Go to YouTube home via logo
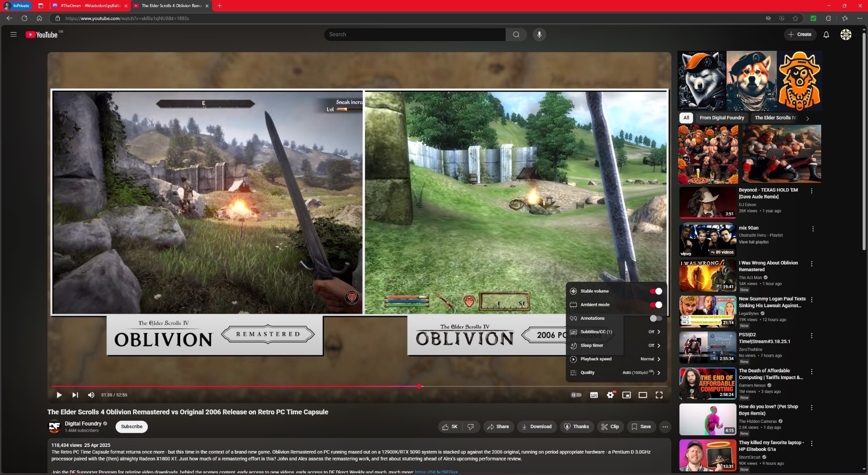 click(x=42, y=34)
